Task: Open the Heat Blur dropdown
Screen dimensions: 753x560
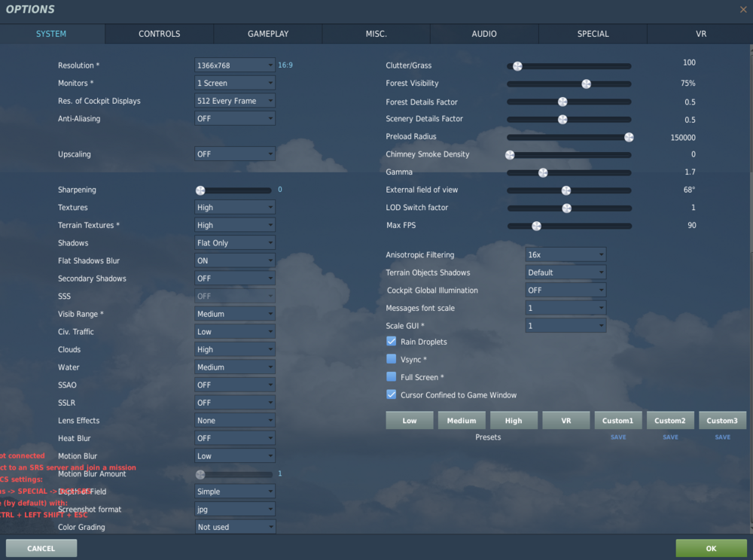Action: coord(235,438)
